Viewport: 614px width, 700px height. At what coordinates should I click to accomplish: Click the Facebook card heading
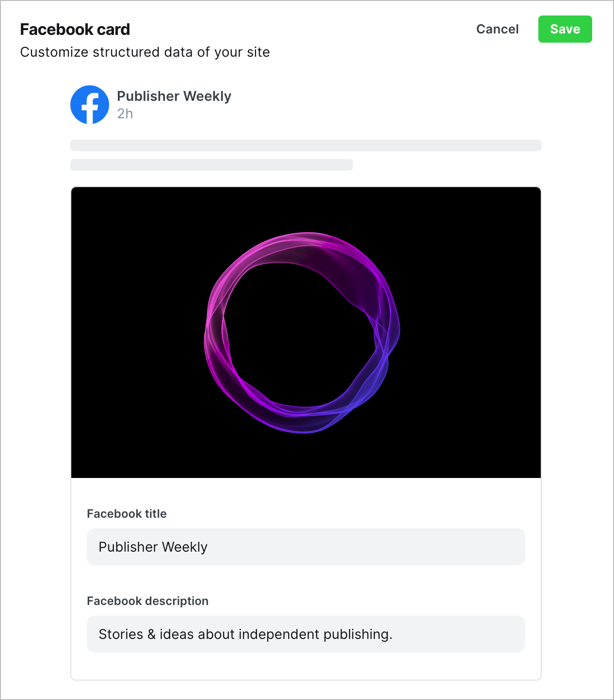(75, 29)
